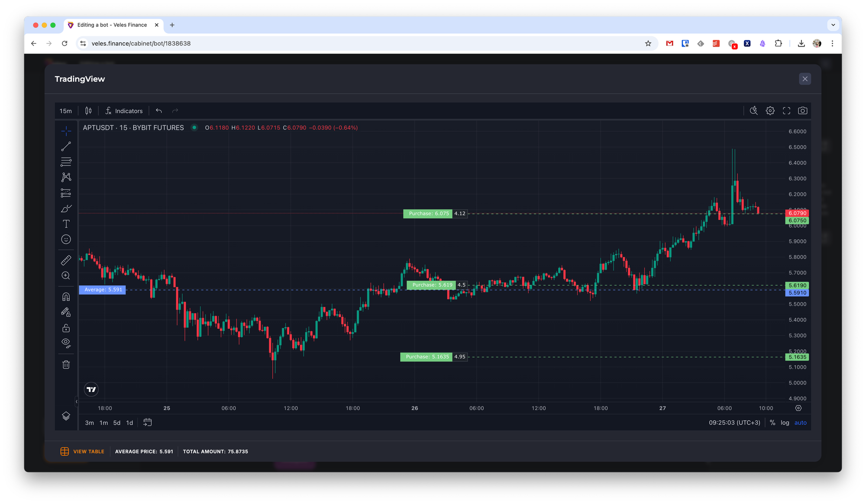Toggle magnet mode on
Image resolution: width=866 pixels, height=504 pixels.
point(66,297)
